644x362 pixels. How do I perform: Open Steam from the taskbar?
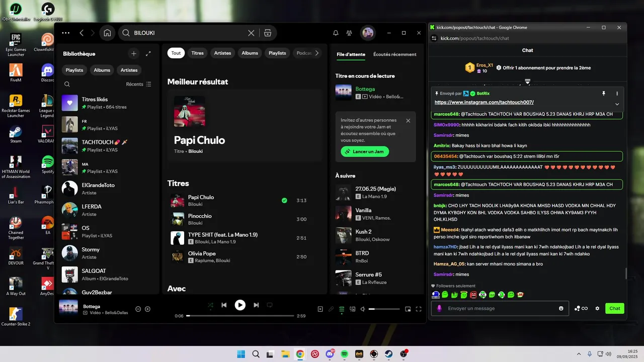tap(389, 354)
